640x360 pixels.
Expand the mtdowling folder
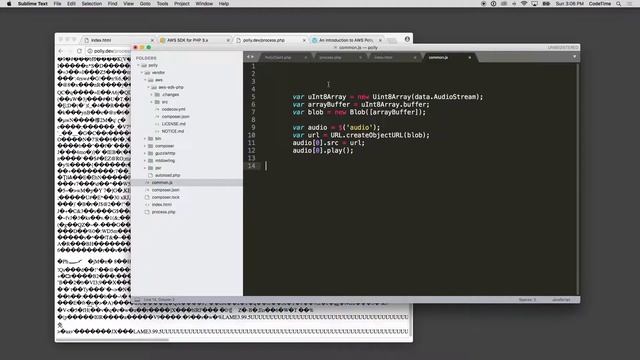pyautogui.click(x=145, y=161)
